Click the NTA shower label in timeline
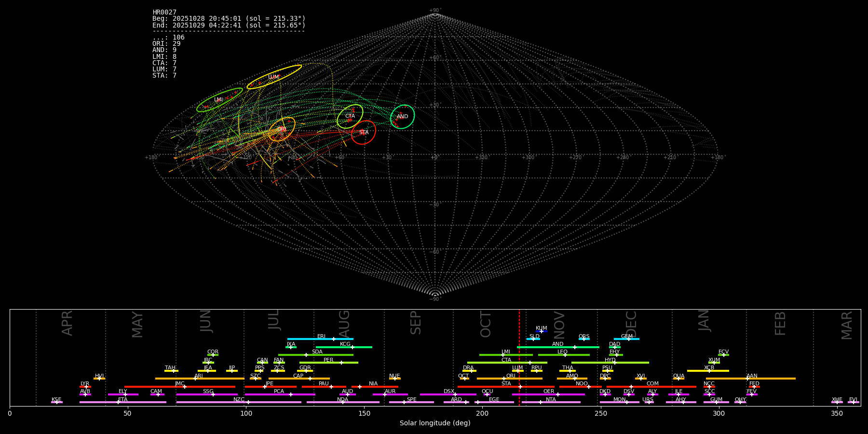This screenshot has width=868, height=434. click(551, 400)
